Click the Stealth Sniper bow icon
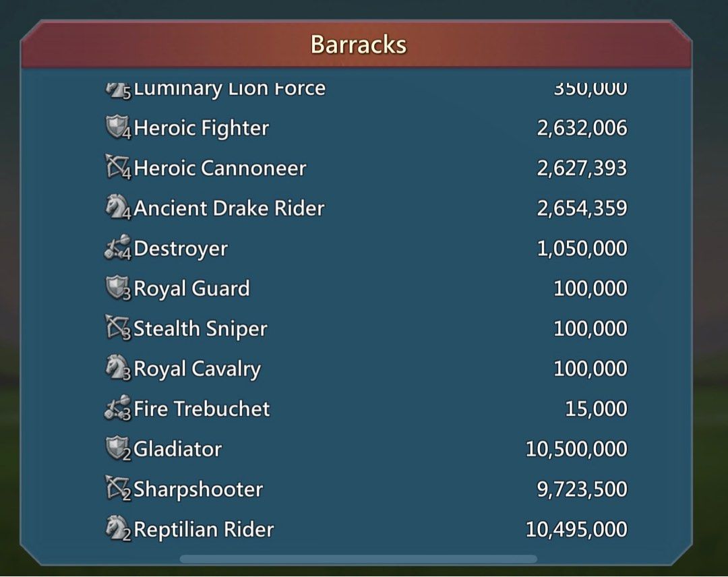Image resolution: width=728 pixels, height=577 pixels. [118, 328]
